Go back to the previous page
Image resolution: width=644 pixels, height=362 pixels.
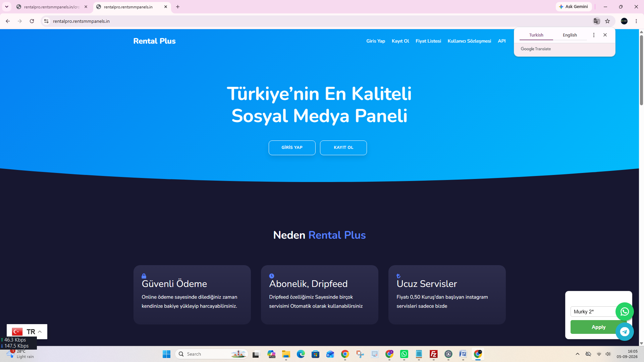pyautogui.click(x=8, y=21)
